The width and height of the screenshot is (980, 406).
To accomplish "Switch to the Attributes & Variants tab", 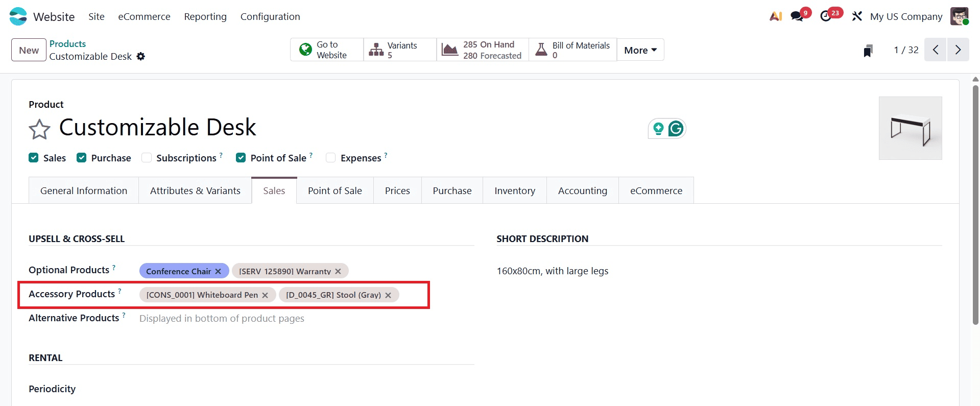I will pos(195,190).
